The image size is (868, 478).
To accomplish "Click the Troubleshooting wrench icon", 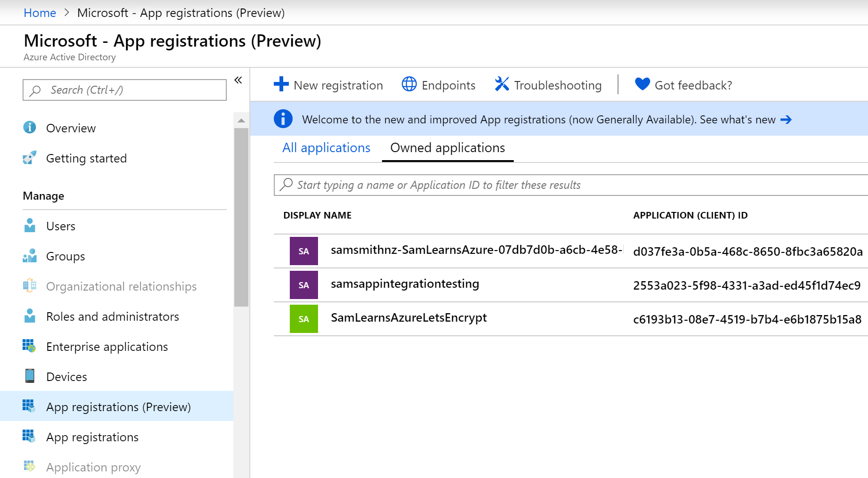I will point(502,84).
